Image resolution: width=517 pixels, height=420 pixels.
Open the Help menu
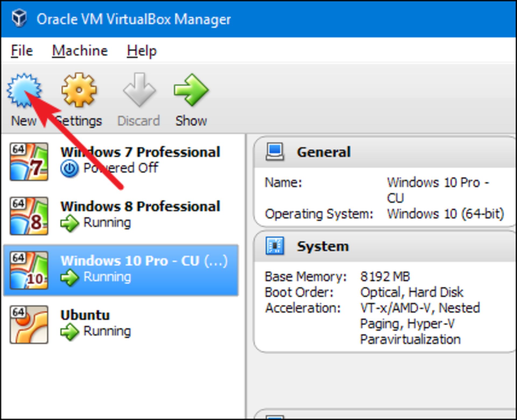tap(142, 51)
